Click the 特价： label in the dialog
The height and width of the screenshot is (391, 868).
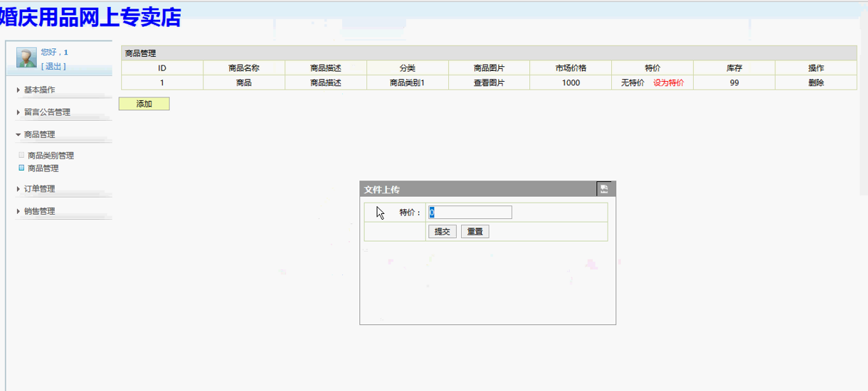[411, 213]
